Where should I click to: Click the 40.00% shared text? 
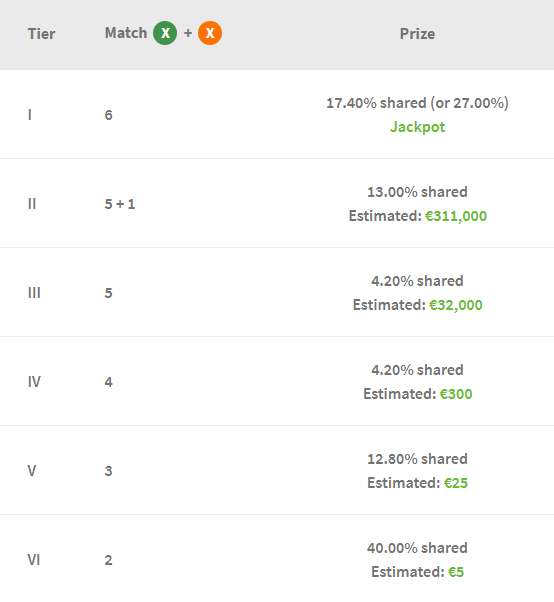click(x=417, y=548)
